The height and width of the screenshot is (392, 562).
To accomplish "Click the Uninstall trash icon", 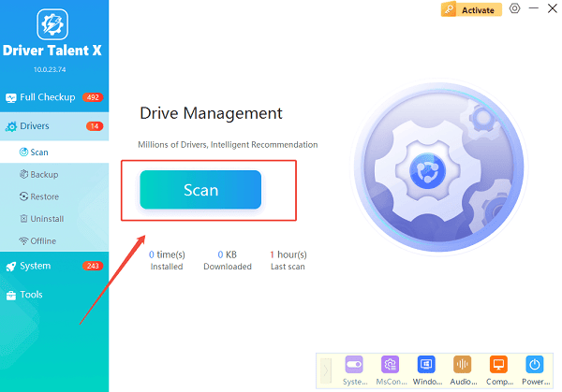I will [x=23, y=219].
